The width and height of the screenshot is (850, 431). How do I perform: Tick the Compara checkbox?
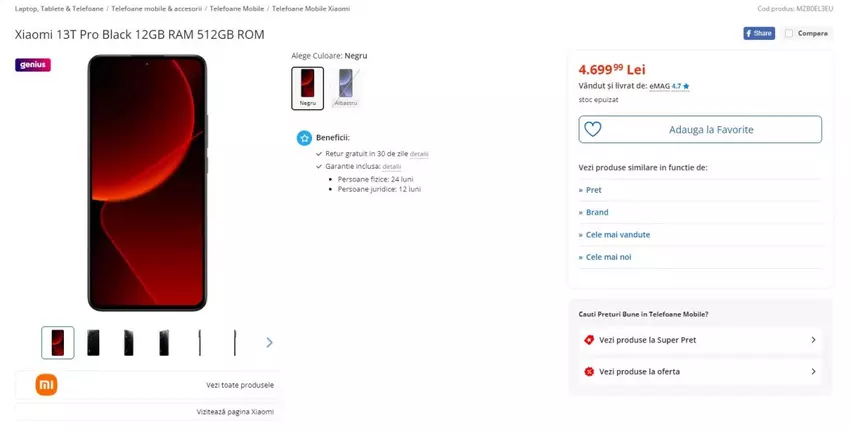[x=789, y=33]
